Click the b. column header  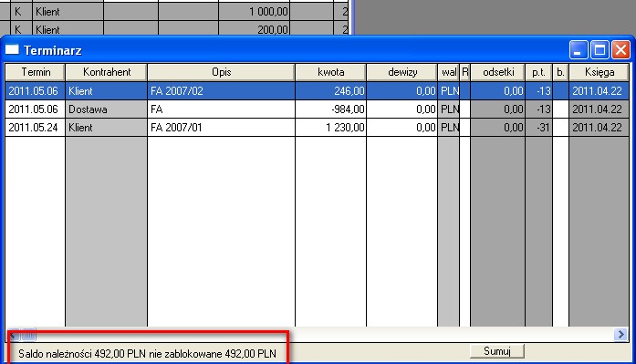coord(560,72)
